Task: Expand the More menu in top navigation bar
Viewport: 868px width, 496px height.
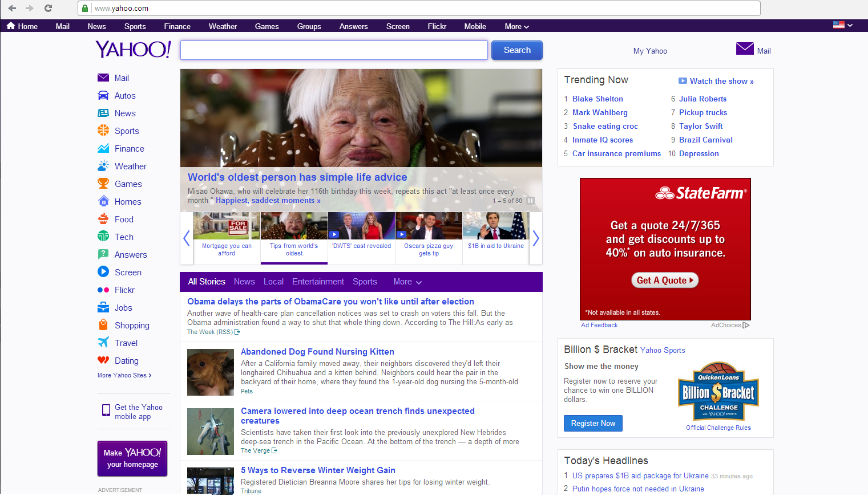Action: tap(517, 26)
